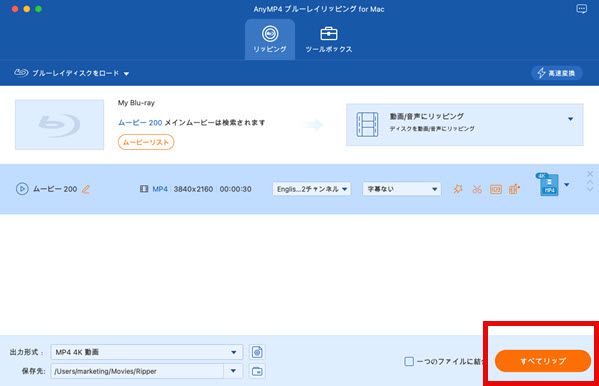Open the Movie List button

point(146,142)
